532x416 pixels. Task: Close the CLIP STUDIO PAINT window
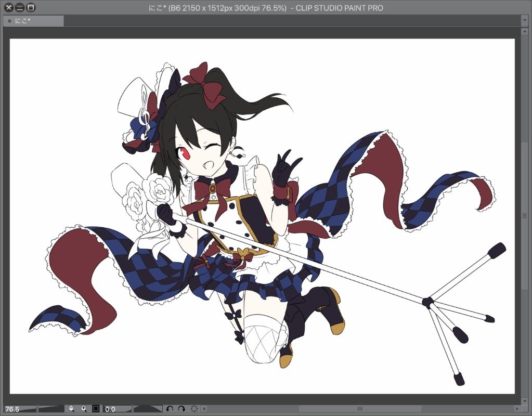pyautogui.click(x=9, y=7)
